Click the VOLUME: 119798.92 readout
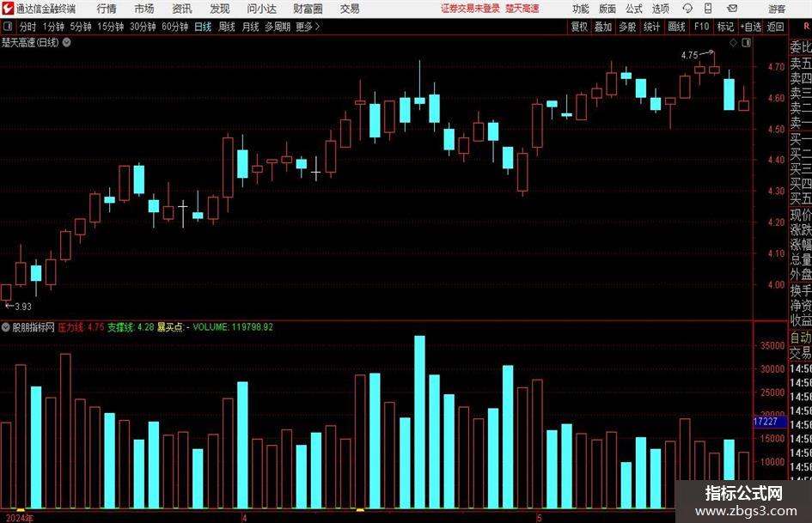812x523 pixels. point(233,326)
